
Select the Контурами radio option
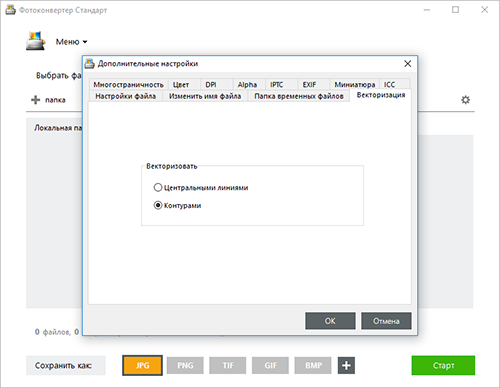click(158, 205)
